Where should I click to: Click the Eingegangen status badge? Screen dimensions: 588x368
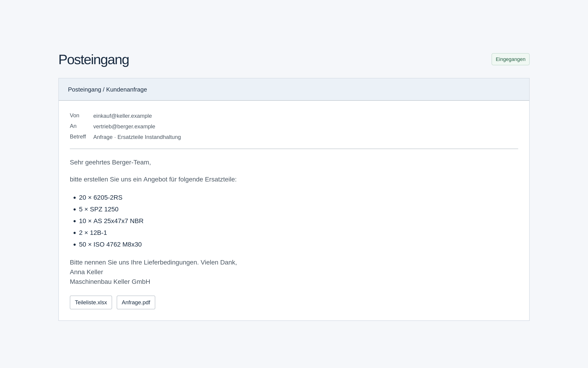point(510,59)
